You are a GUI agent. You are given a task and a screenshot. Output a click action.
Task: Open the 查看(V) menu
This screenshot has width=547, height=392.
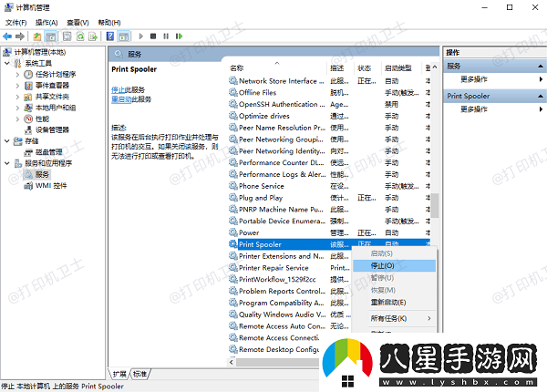[77, 23]
